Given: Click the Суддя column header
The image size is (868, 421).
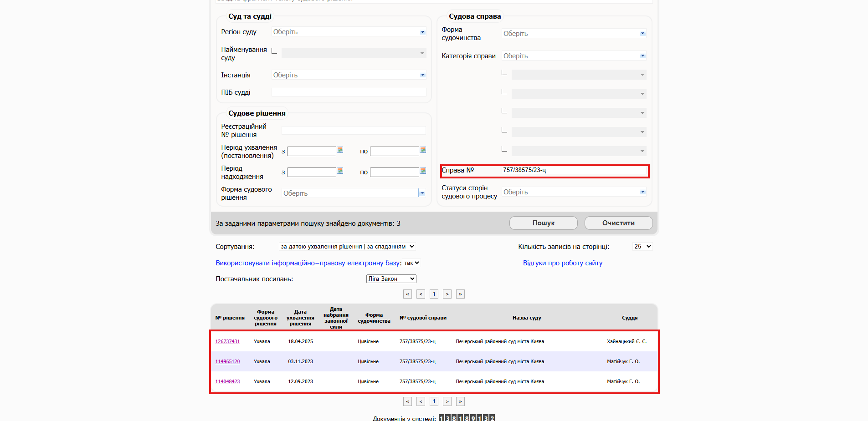Looking at the screenshot, I should click(630, 318).
